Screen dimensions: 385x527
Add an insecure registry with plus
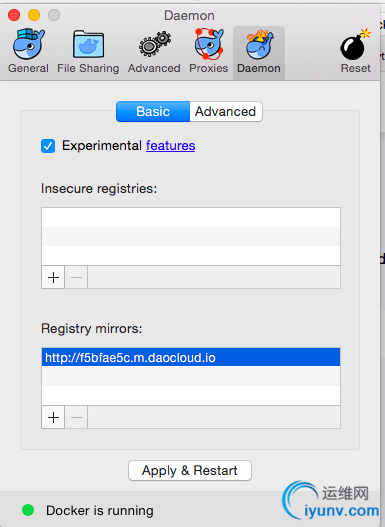pos(53,277)
